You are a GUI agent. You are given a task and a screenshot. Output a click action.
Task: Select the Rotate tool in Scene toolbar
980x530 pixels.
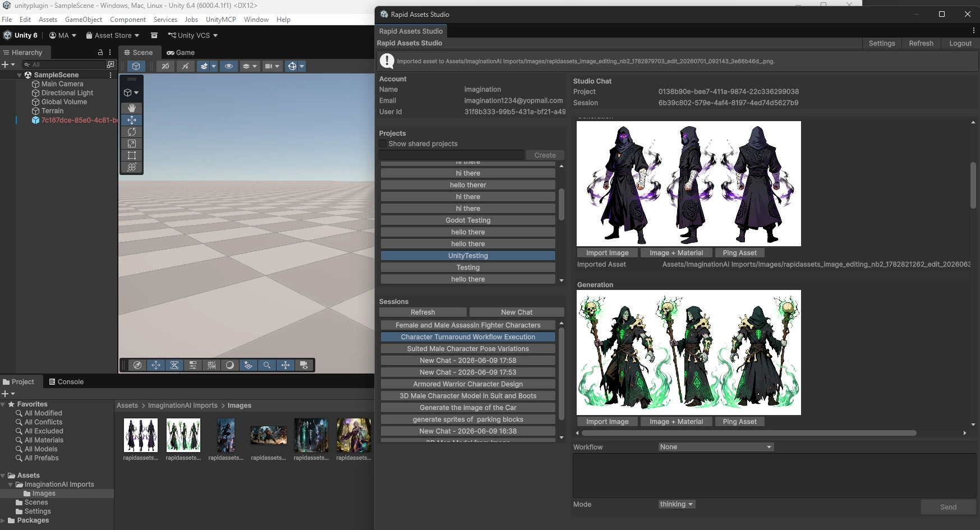tap(132, 132)
